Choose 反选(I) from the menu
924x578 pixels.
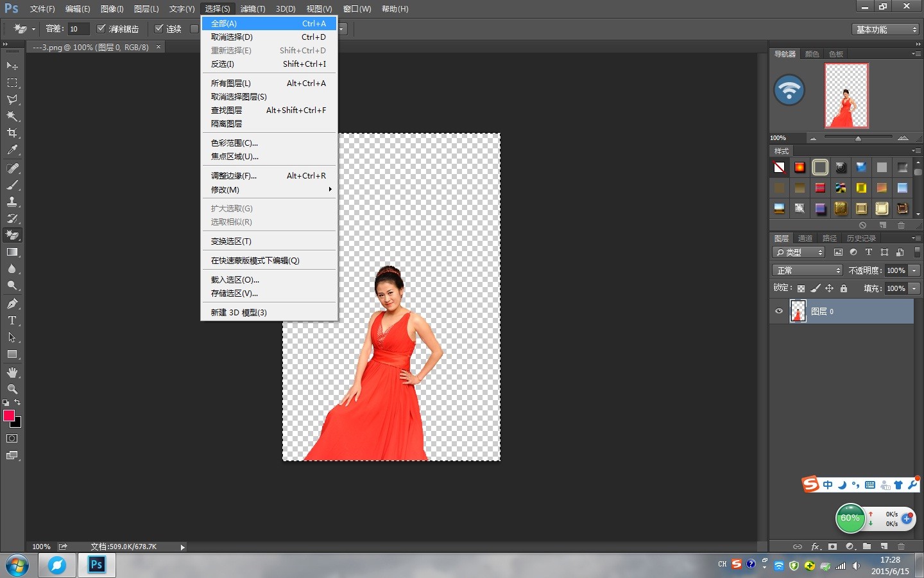coord(269,64)
